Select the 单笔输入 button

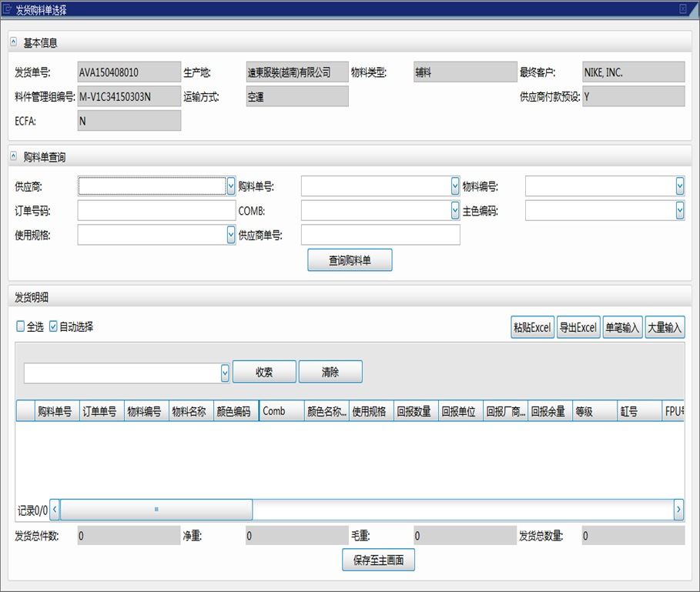point(622,327)
